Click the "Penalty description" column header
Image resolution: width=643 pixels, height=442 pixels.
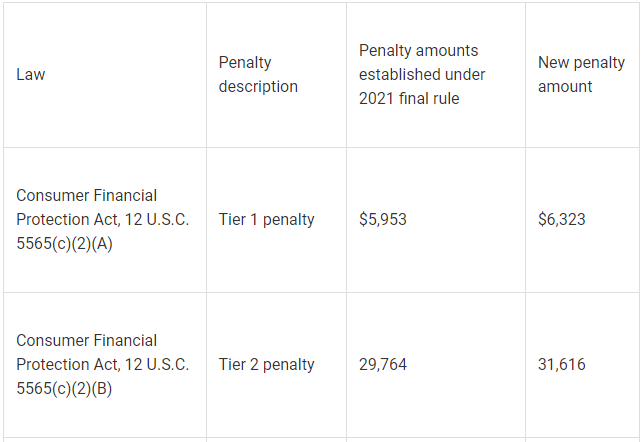[x=258, y=75]
